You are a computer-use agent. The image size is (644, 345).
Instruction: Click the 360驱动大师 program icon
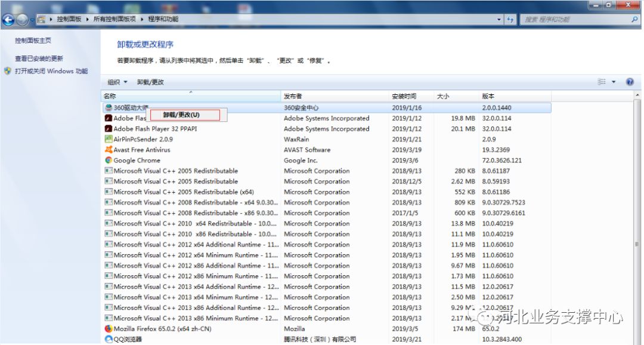(109, 107)
